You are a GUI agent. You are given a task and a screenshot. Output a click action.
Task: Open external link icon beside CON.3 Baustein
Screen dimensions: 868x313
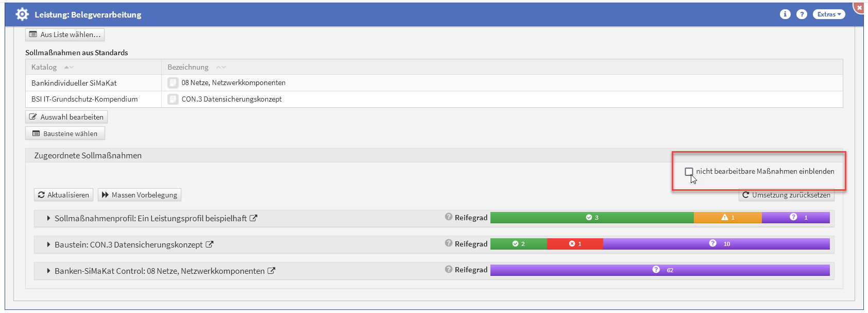tap(210, 244)
